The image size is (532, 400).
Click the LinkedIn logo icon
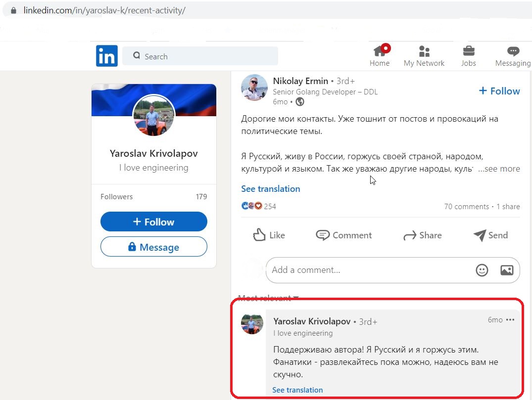107,56
